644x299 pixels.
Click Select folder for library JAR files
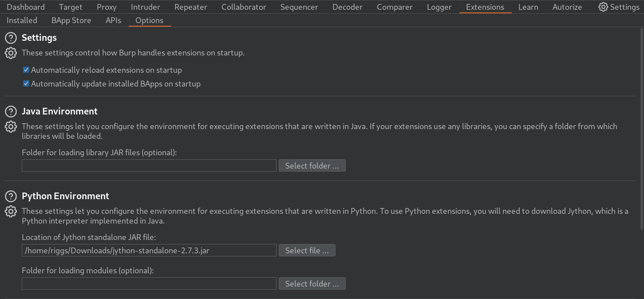pos(312,166)
